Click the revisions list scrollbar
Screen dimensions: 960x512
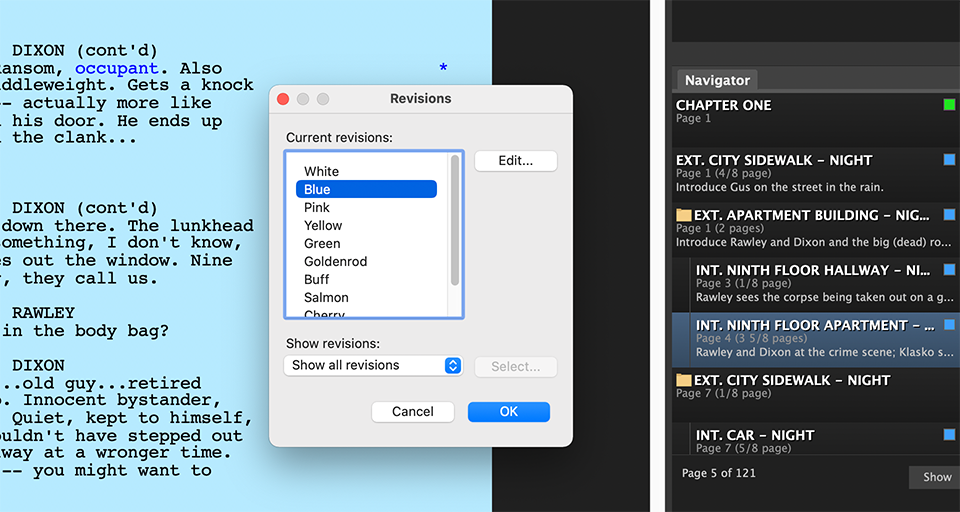pos(456,220)
